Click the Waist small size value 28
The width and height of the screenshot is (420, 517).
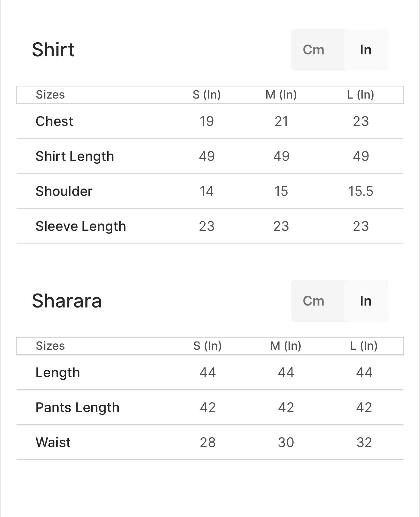pos(208,442)
